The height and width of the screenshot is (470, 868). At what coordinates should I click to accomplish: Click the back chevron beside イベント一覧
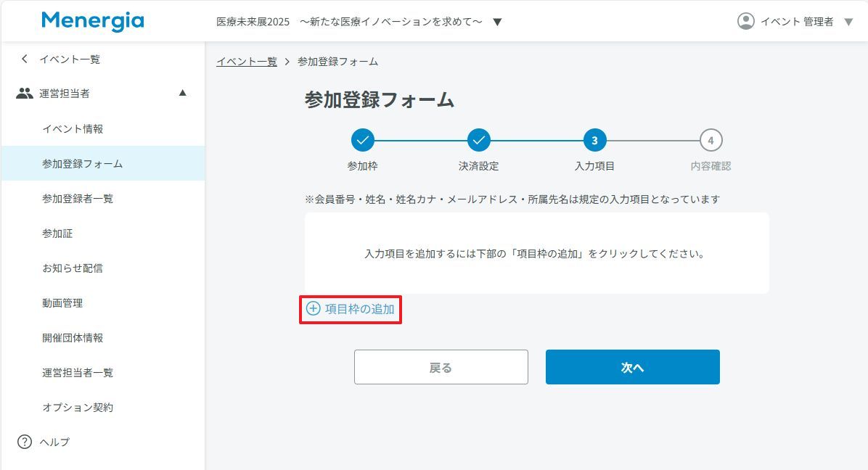pyautogui.click(x=24, y=59)
